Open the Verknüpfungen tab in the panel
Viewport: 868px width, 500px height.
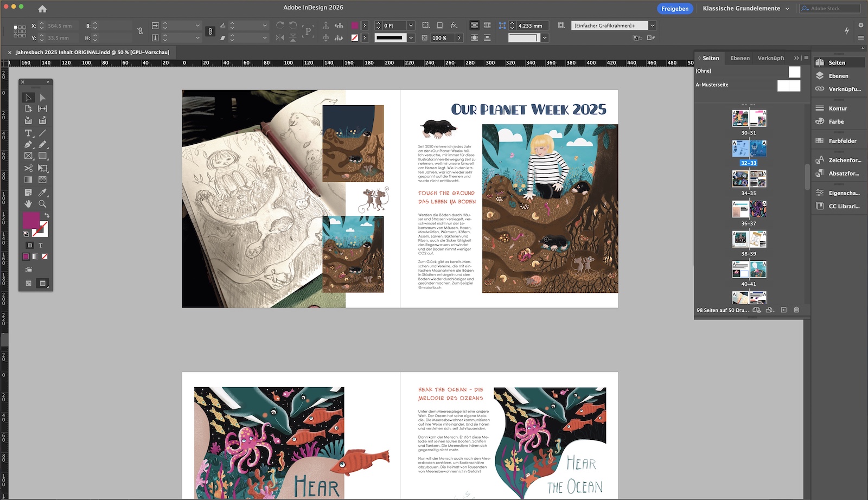pyautogui.click(x=770, y=58)
